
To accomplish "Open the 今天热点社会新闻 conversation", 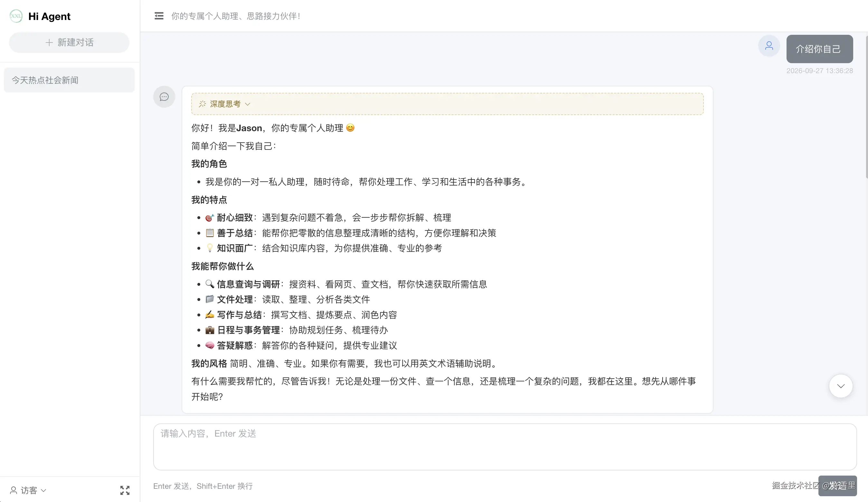I will (69, 80).
